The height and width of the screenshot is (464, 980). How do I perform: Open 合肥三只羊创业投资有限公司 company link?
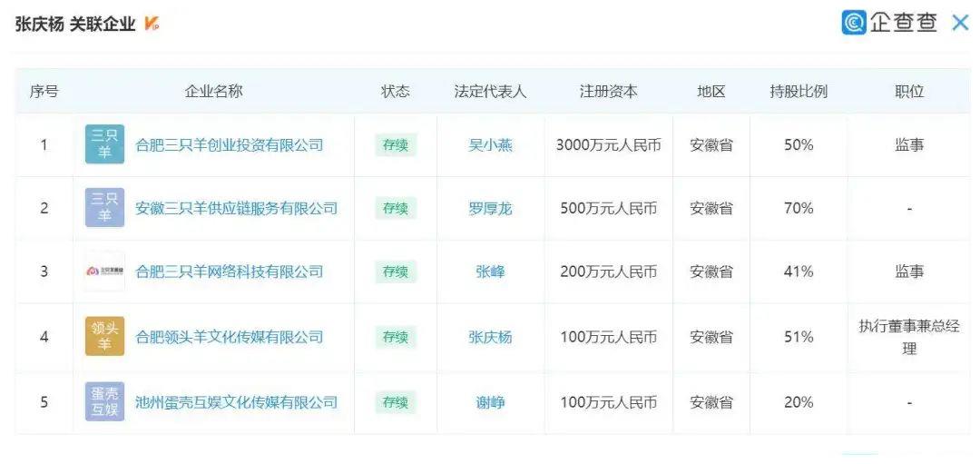(x=230, y=145)
